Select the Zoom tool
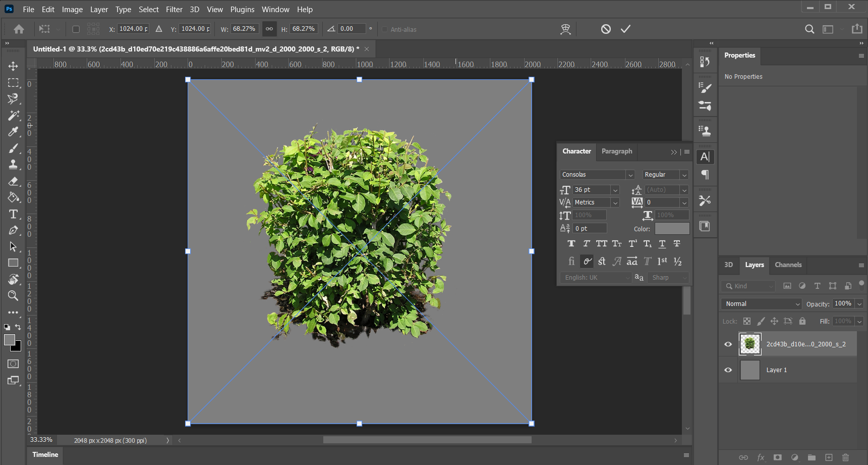Image resolution: width=868 pixels, height=465 pixels. (13, 296)
